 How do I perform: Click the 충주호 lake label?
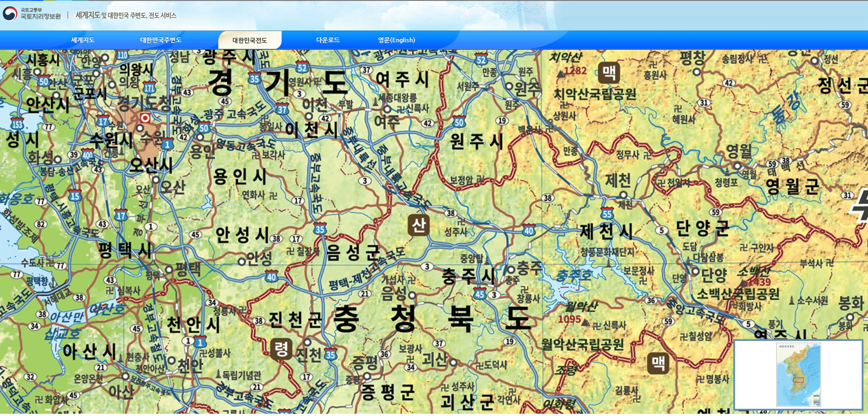574,275
